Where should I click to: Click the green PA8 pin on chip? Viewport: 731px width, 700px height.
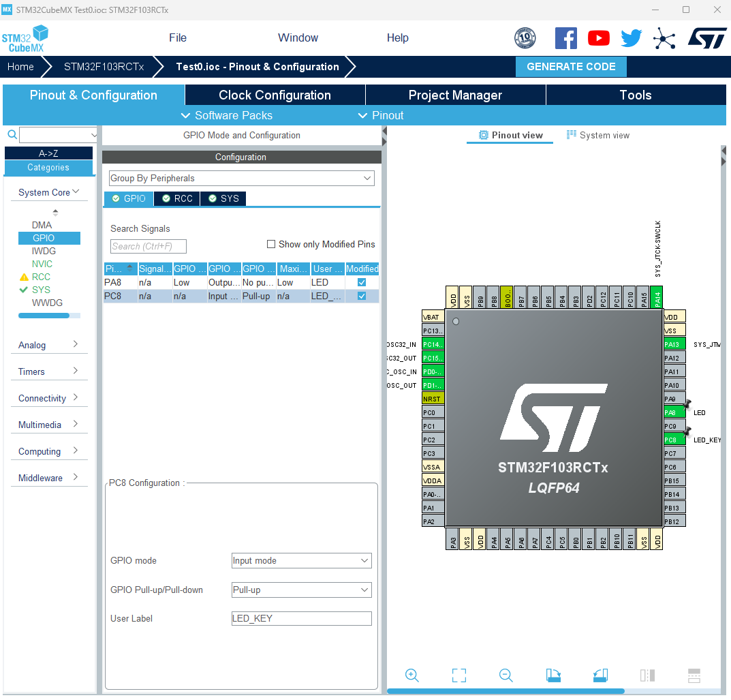[x=674, y=412]
